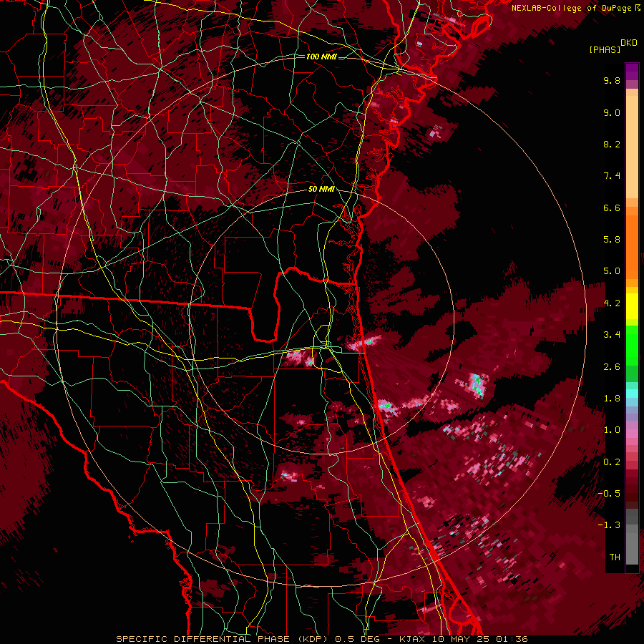Click the NEXLAB-College of DuPage credit text

tap(572, 8)
